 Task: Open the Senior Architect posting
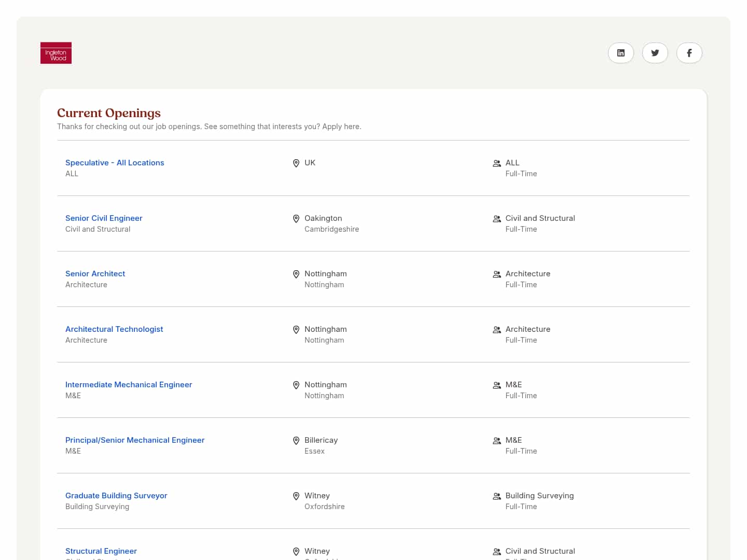[95, 274]
